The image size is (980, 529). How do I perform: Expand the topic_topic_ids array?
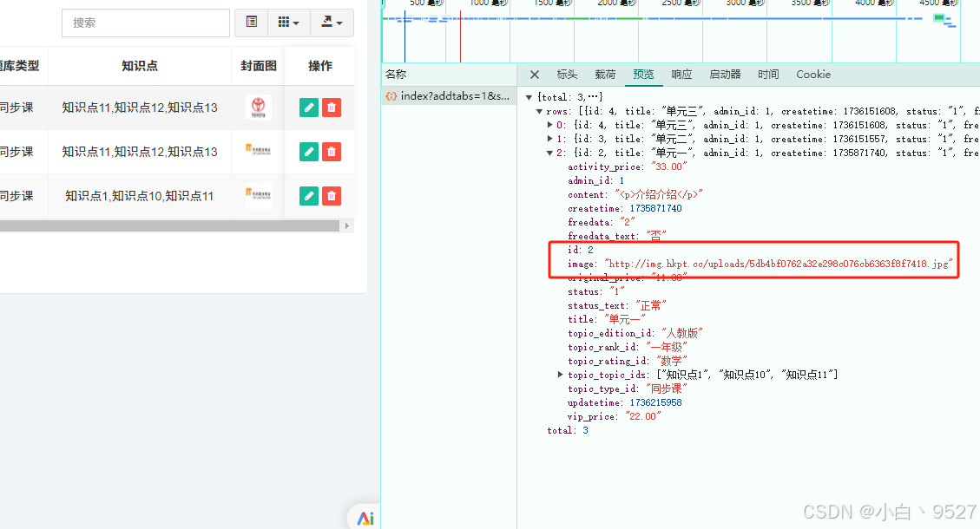pyautogui.click(x=561, y=375)
